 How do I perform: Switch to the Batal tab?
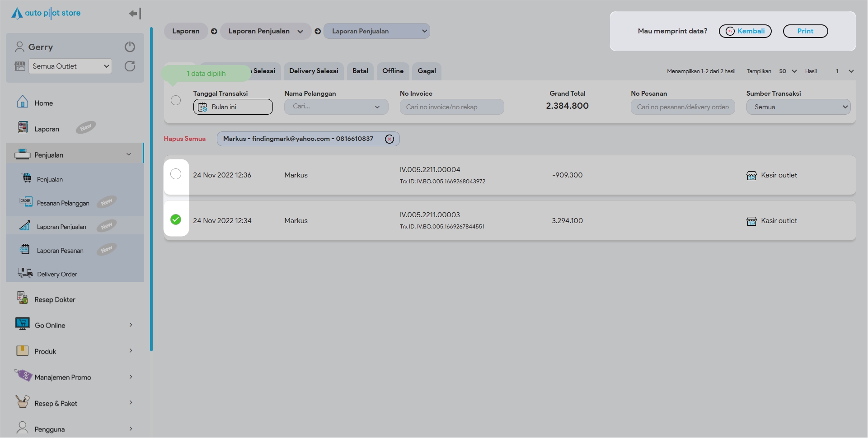(360, 71)
